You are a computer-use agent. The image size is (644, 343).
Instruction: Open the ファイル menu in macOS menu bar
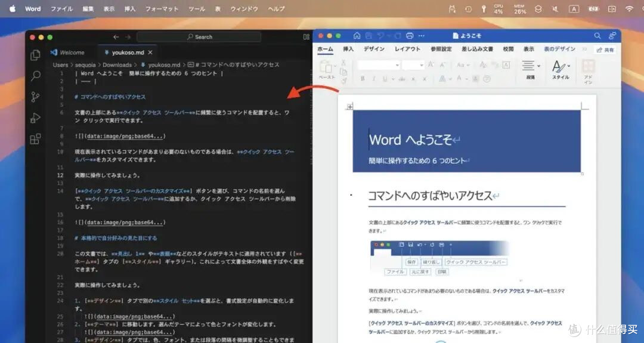[61, 8]
